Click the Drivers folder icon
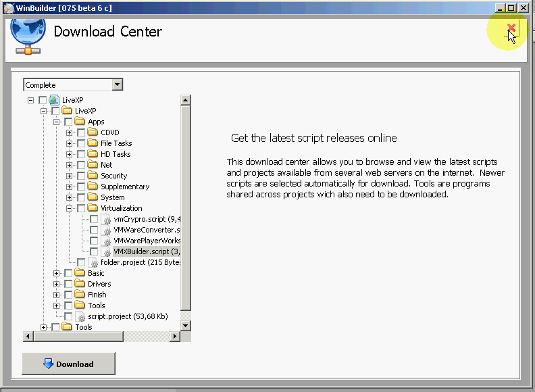535x392 pixels. point(80,284)
